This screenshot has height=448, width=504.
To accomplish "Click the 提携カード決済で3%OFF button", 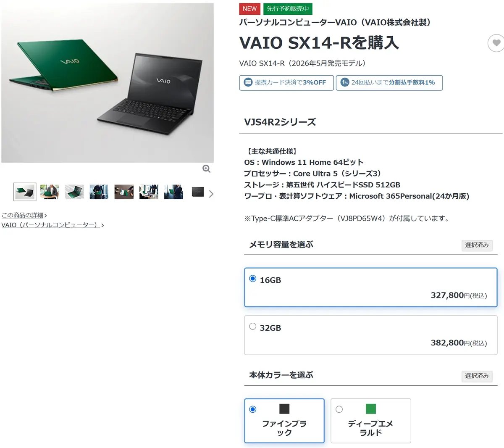I will point(286,82).
